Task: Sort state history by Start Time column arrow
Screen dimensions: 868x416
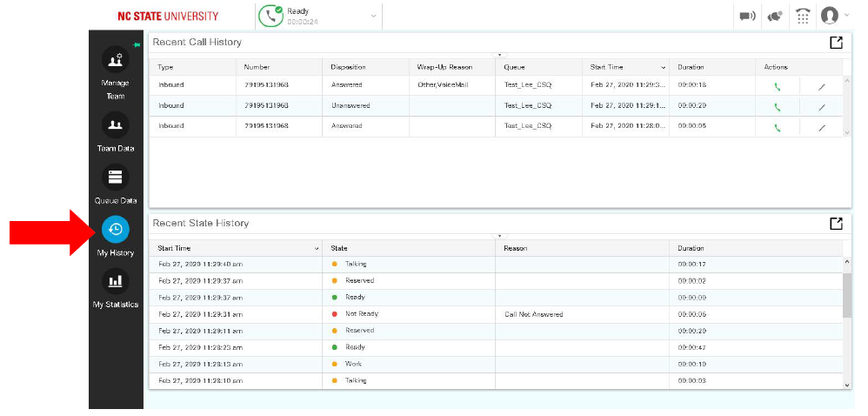Action: [x=316, y=249]
